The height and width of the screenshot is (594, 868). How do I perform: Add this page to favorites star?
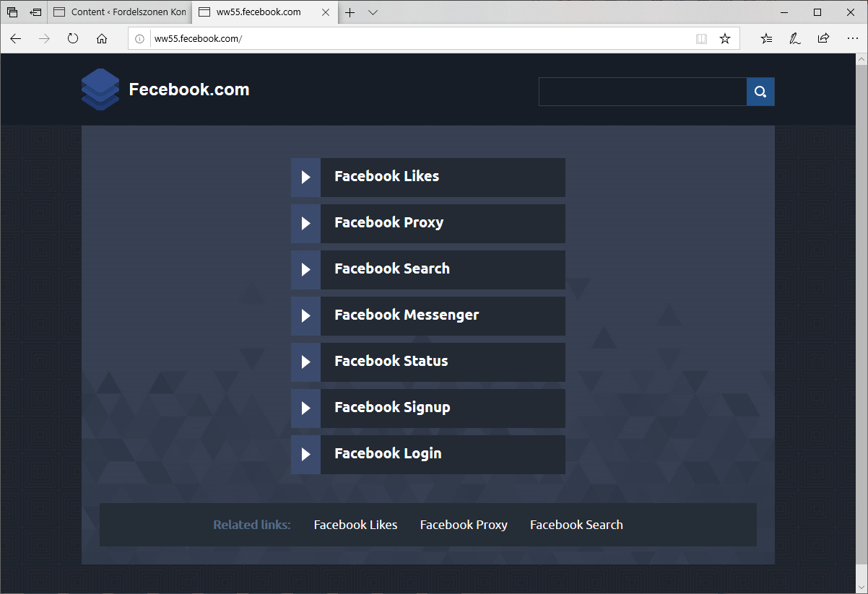point(725,39)
